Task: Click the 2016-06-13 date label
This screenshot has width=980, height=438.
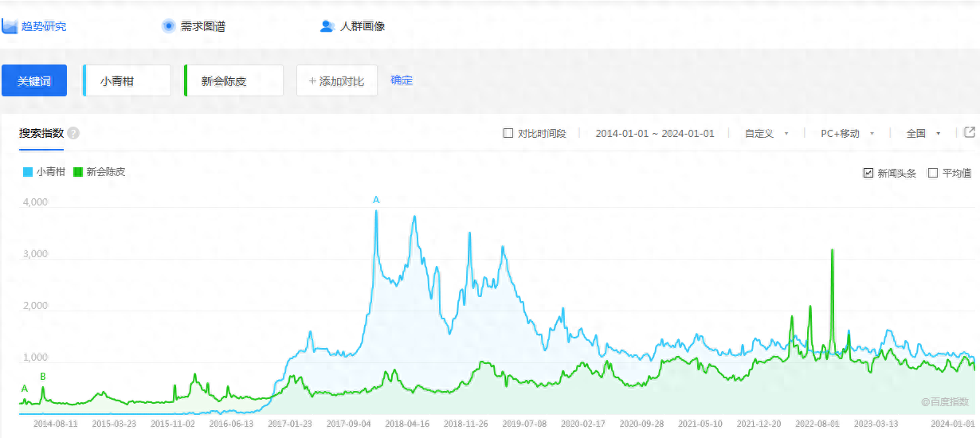Action: pyautogui.click(x=231, y=424)
